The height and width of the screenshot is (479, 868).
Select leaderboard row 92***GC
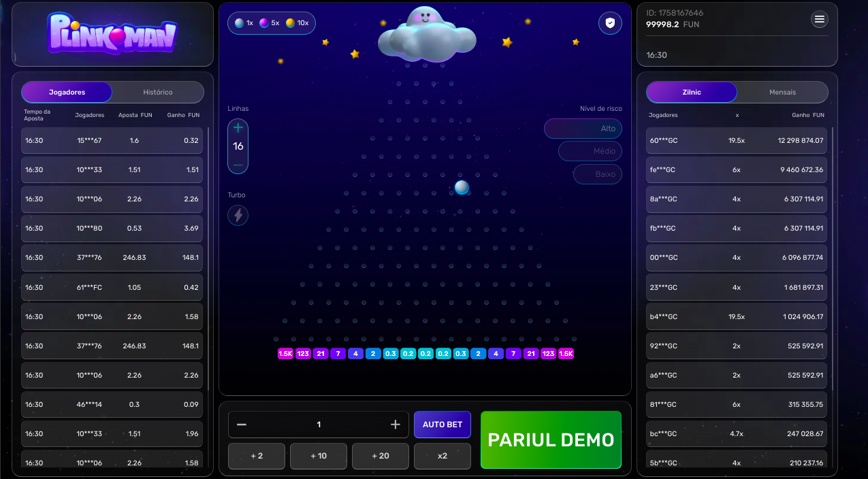tap(737, 346)
